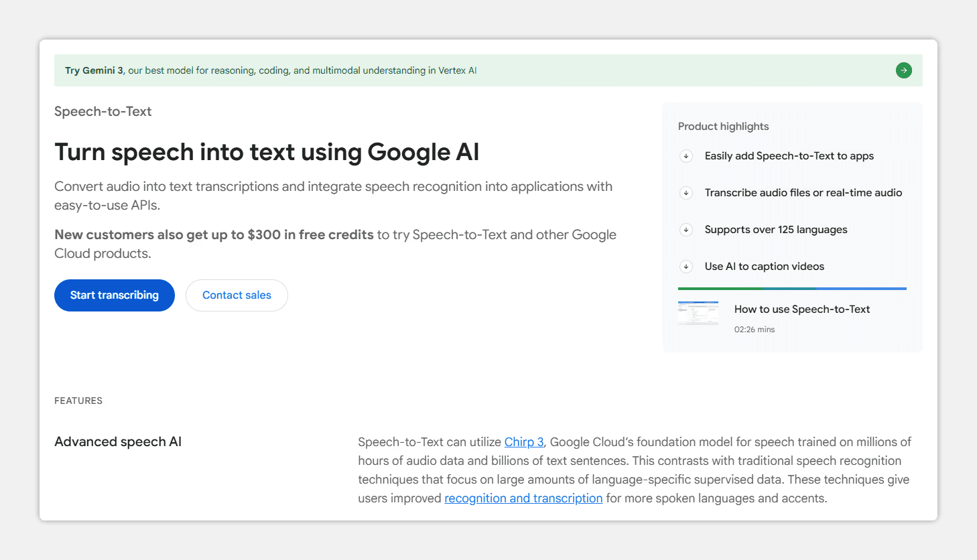Screen dimensions: 977x560
Task: Click arrow icon beside Transcribe audio files
Action: (x=686, y=193)
